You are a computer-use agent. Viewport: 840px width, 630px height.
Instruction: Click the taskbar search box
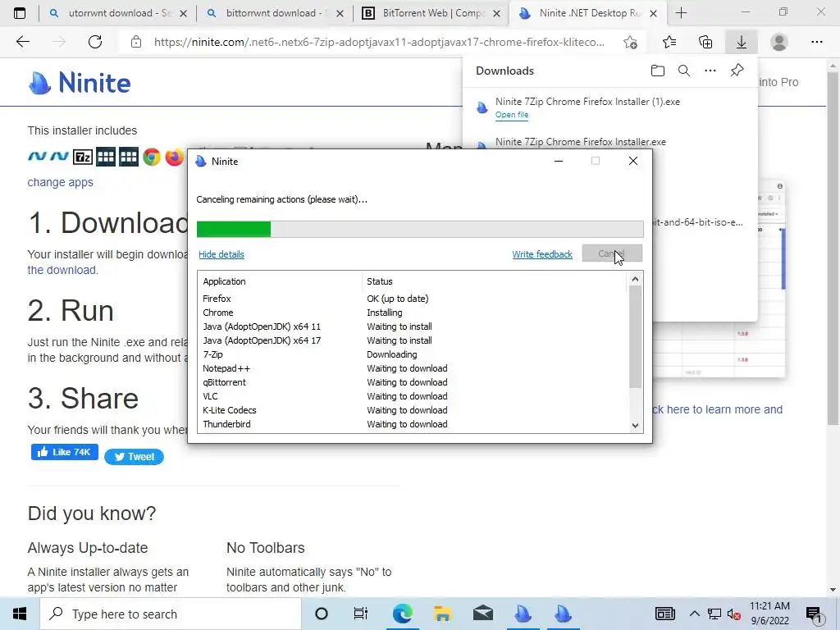point(171,614)
